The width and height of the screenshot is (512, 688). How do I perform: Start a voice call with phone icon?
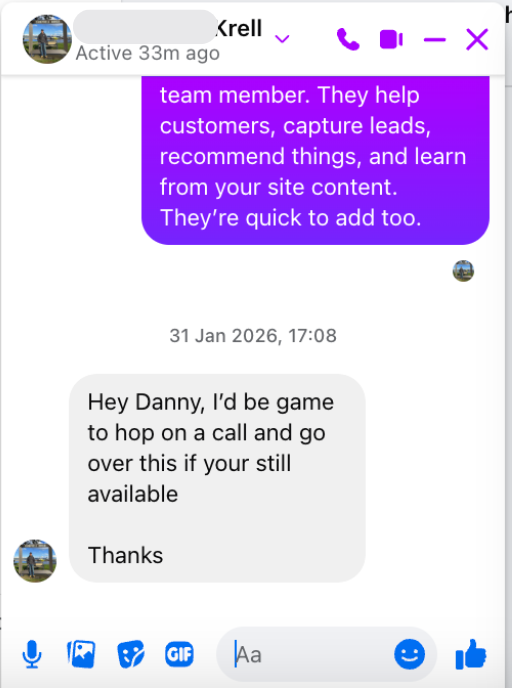click(x=348, y=39)
